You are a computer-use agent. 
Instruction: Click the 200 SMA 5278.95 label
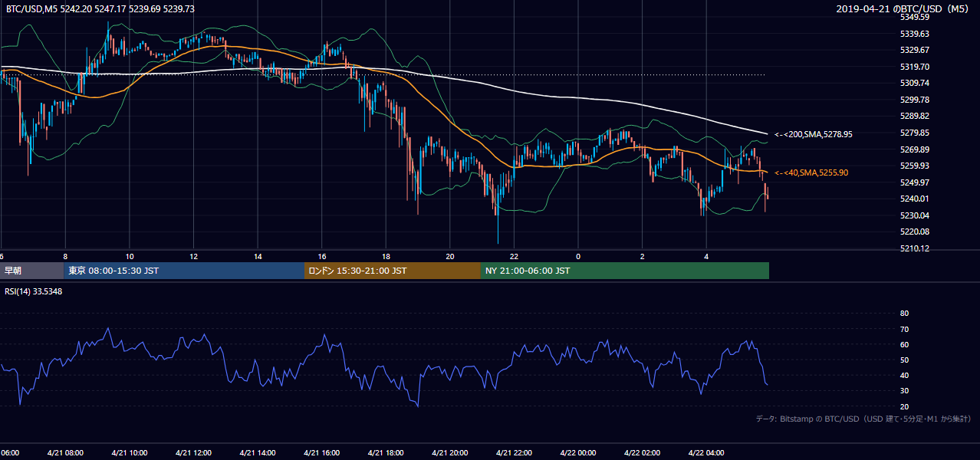(814, 134)
